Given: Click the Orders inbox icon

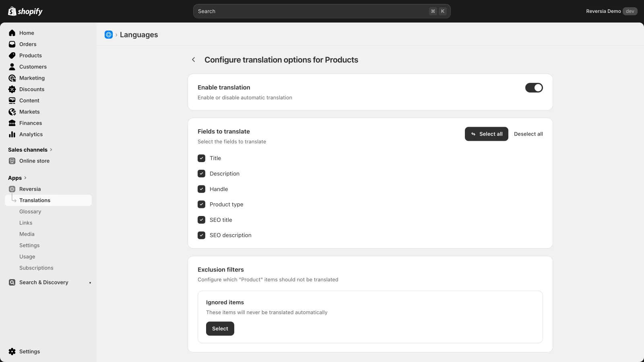Looking at the screenshot, I should 12,44.
